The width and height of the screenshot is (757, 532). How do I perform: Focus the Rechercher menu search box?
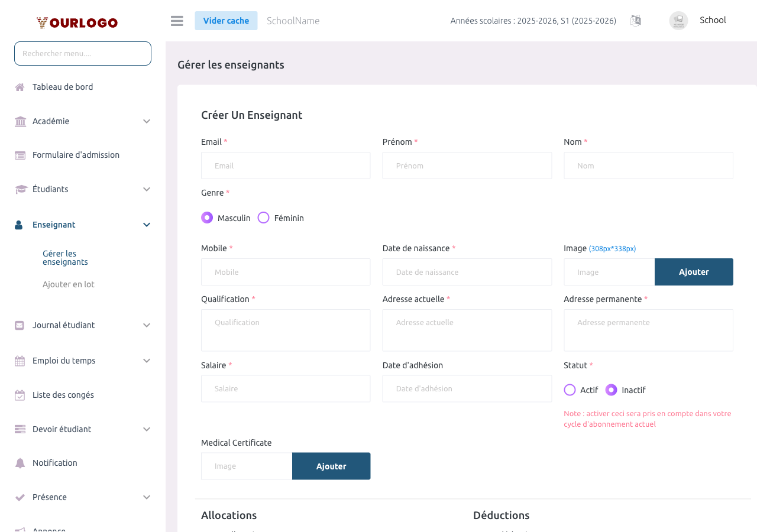click(x=83, y=53)
